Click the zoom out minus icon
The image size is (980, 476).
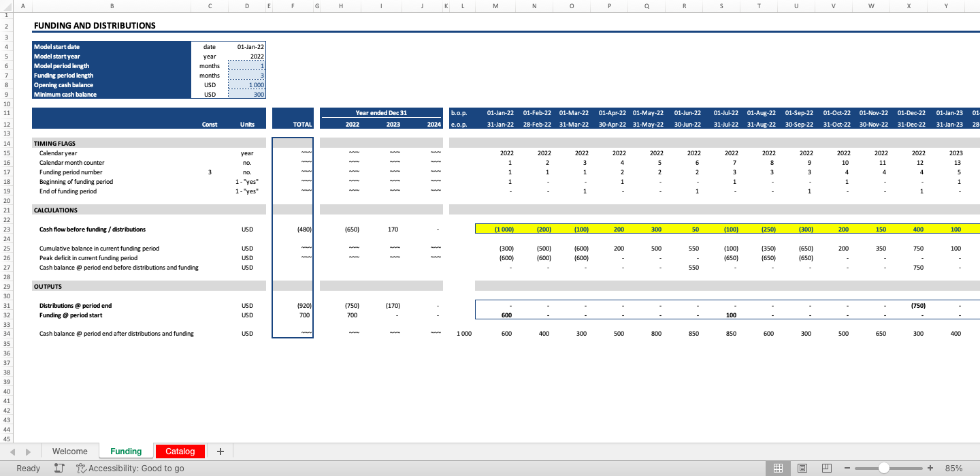point(847,468)
